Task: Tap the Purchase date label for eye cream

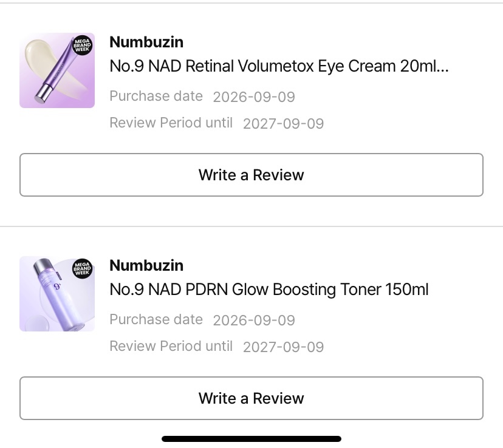Action: [156, 96]
